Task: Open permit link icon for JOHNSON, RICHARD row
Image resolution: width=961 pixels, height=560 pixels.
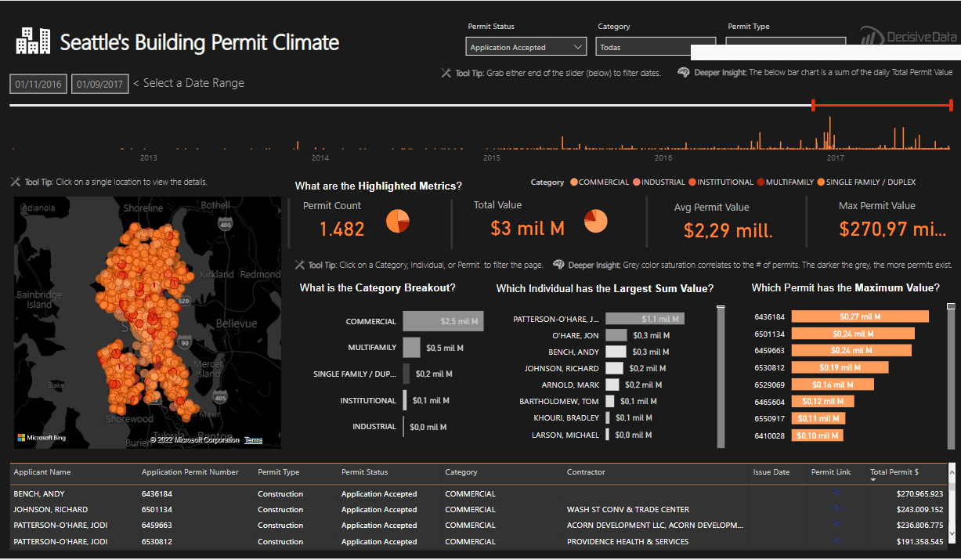Action: (x=836, y=509)
